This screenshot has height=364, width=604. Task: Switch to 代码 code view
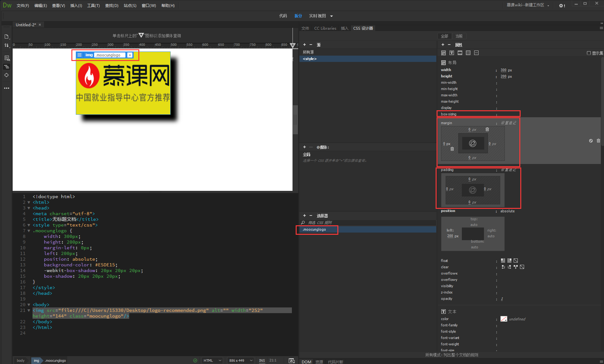tap(283, 16)
